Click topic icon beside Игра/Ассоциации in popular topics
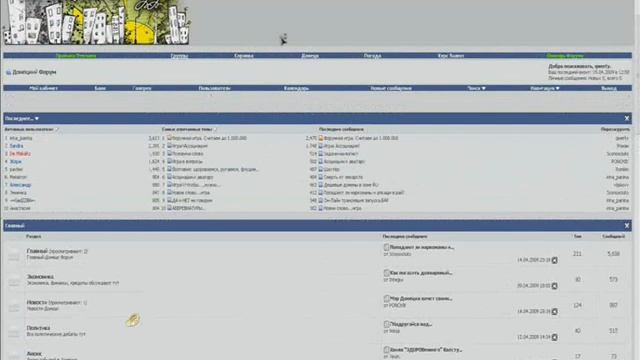Screen dimensions: 640x360 (x=169, y=146)
